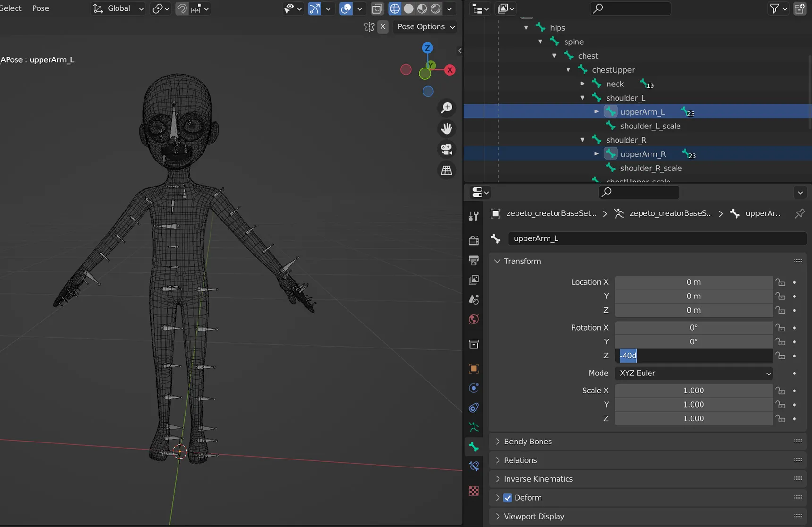This screenshot has height=527, width=812.
Task: Open the Render properties tab
Action: pyautogui.click(x=474, y=240)
